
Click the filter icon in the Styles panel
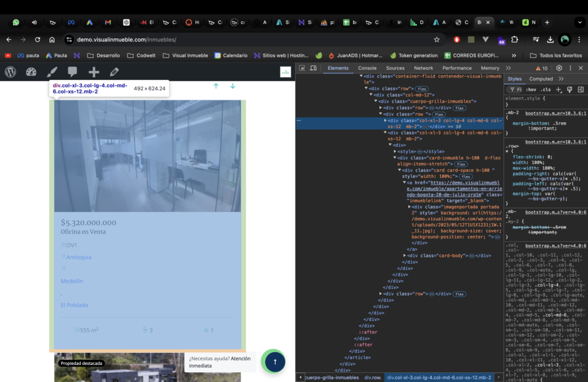(x=513, y=89)
